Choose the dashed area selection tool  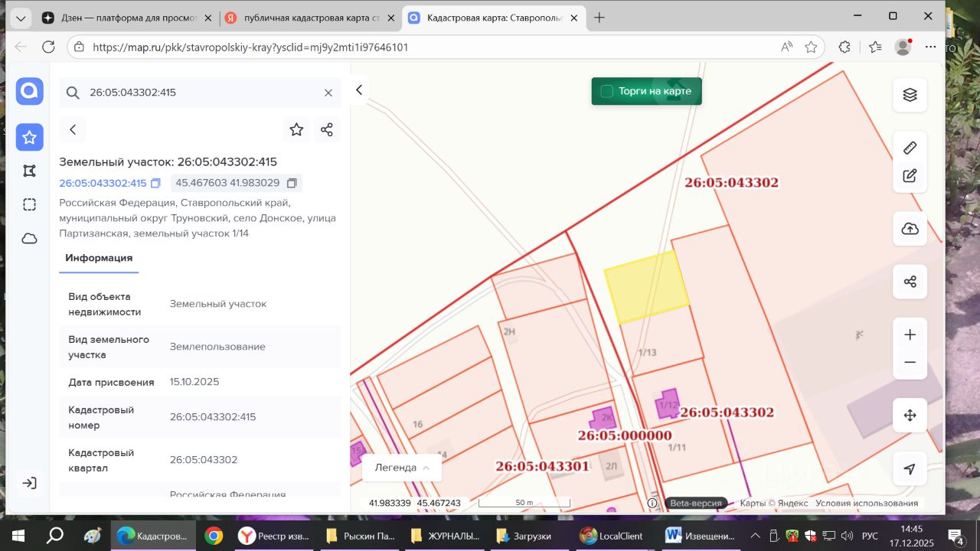coord(29,204)
